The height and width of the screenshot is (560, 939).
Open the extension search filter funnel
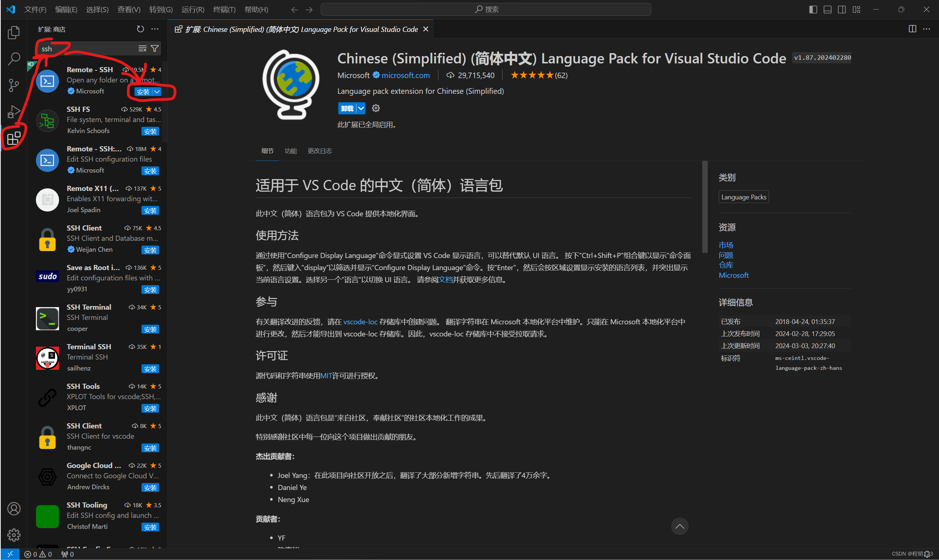pyautogui.click(x=154, y=48)
